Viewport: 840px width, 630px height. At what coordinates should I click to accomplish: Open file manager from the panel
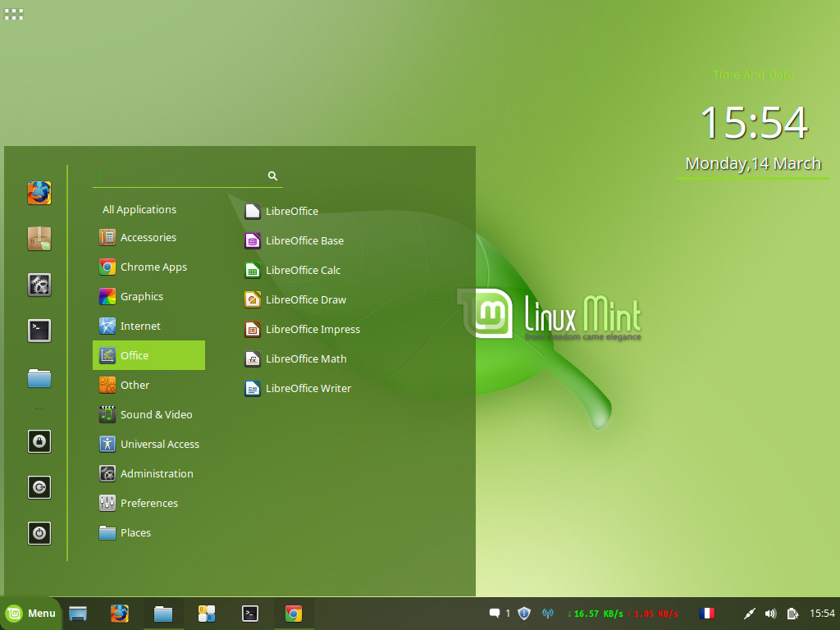[163, 614]
